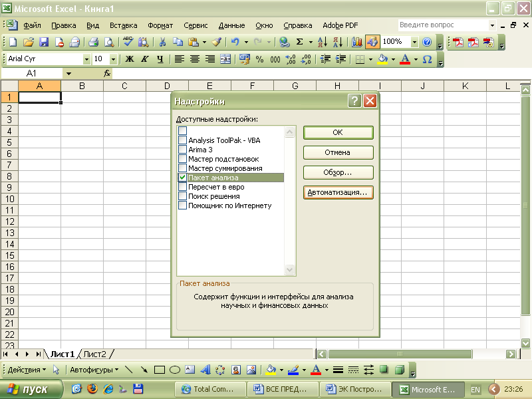The width and height of the screenshot is (532, 399).
Task: Check Мастер подстановок add-in
Action: [x=182, y=159]
